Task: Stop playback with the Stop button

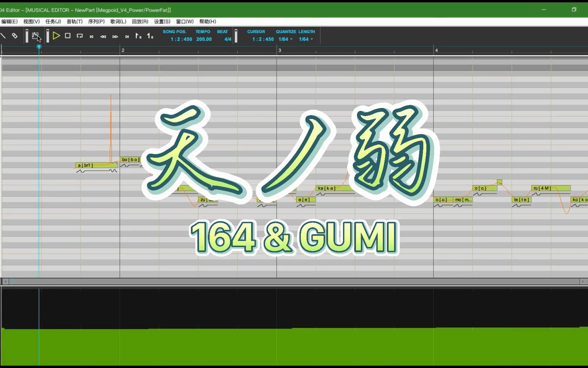Action: [x=68, y=35]
